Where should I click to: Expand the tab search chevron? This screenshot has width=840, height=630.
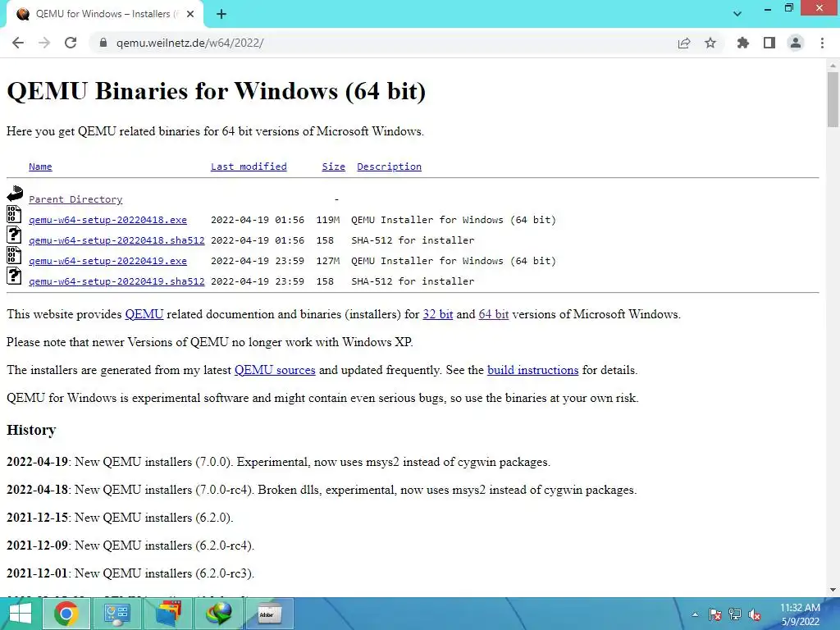pyautogui.click(x=737, y=14)
